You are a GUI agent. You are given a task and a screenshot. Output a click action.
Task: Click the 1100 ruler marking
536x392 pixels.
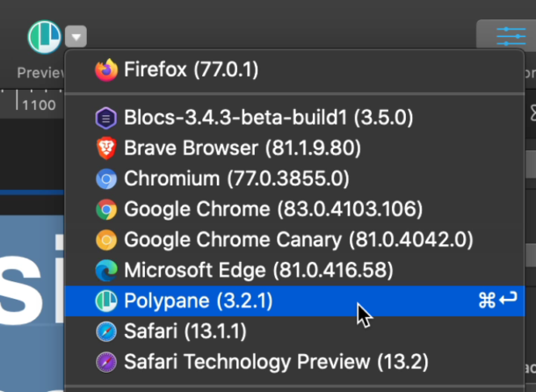39,105
